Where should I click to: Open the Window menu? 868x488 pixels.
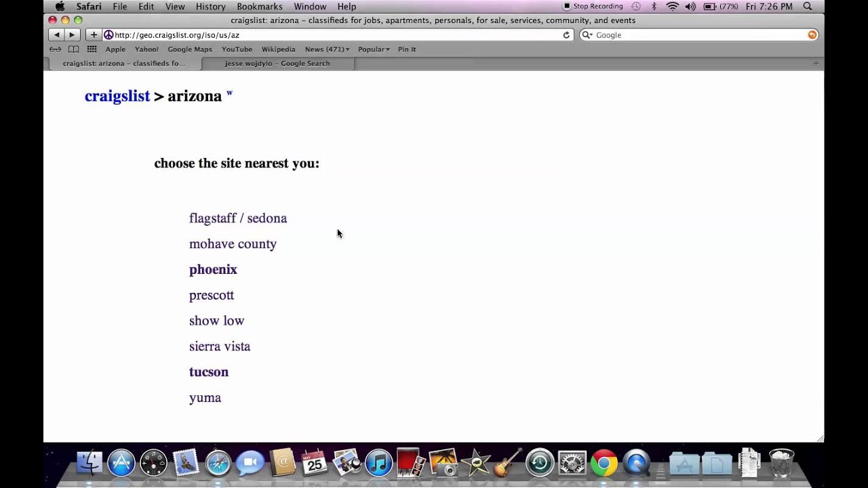click(310, 6)
